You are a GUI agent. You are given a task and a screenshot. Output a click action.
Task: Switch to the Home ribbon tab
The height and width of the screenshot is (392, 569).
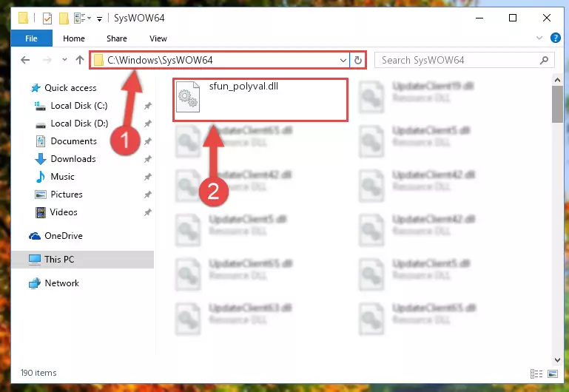coord(74,38)
